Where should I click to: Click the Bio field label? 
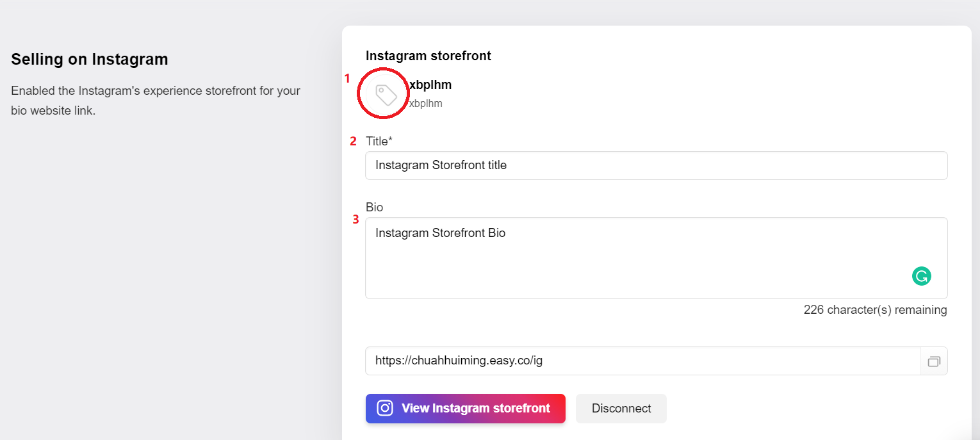click(x=375, y=208)
